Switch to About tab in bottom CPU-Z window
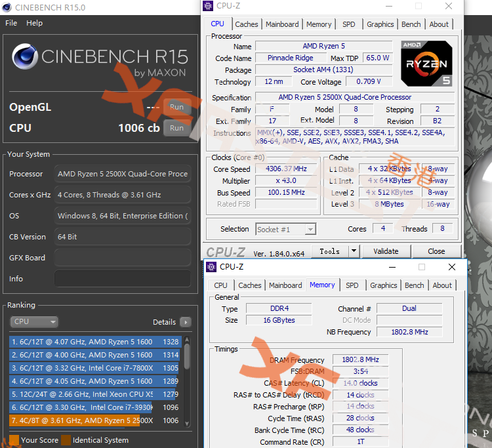Image resolution: width=492 pixels, height=448 pixels. 442,285
